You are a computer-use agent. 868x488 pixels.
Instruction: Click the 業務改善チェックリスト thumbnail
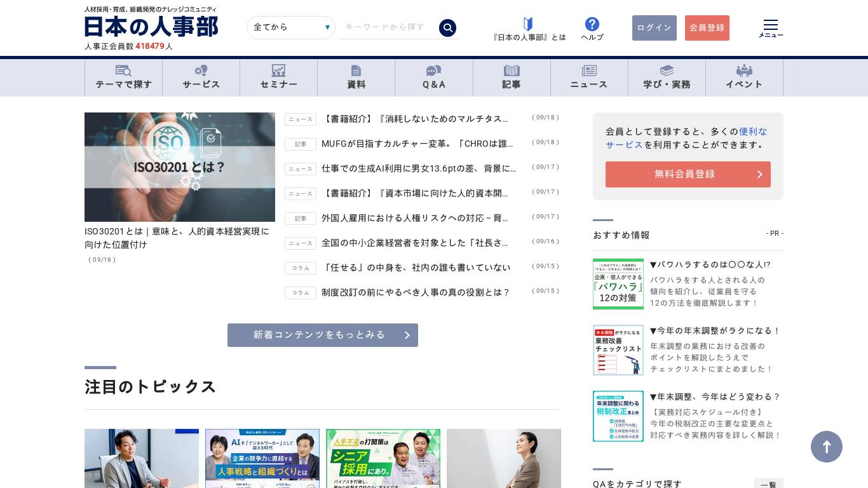[618, 350]
